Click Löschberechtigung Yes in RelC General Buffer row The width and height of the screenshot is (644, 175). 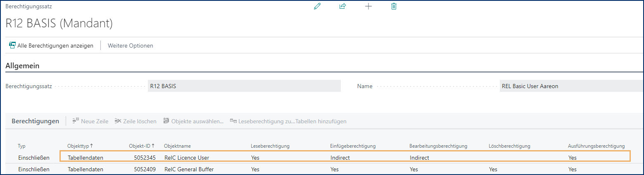coord(493,169)
